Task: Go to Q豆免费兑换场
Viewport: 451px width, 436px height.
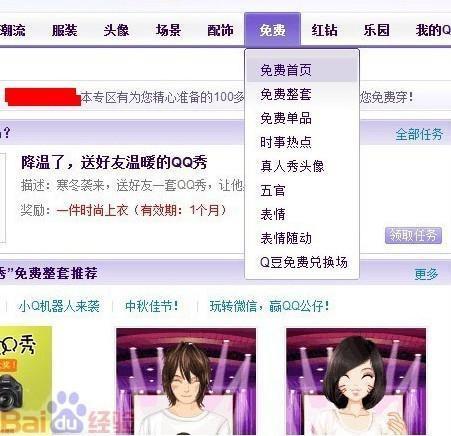Action: (x=302, y=262)
